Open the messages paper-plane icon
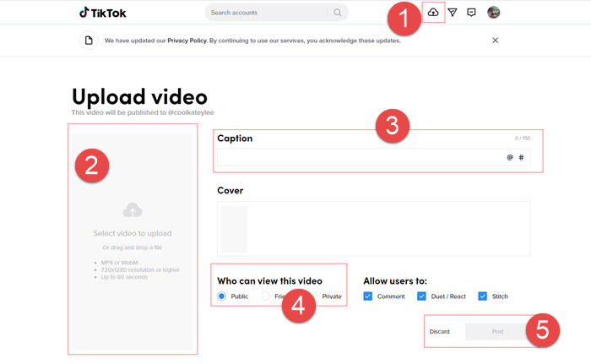 click(453, 13)
